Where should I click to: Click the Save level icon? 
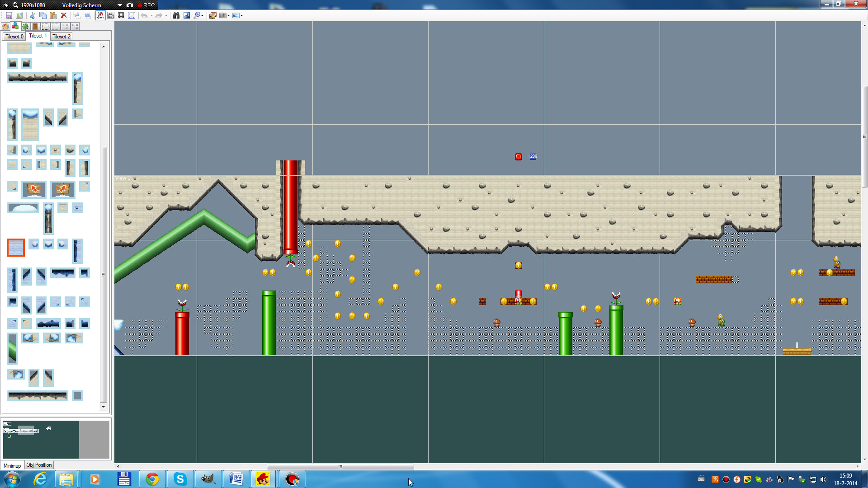coord(9,15)
